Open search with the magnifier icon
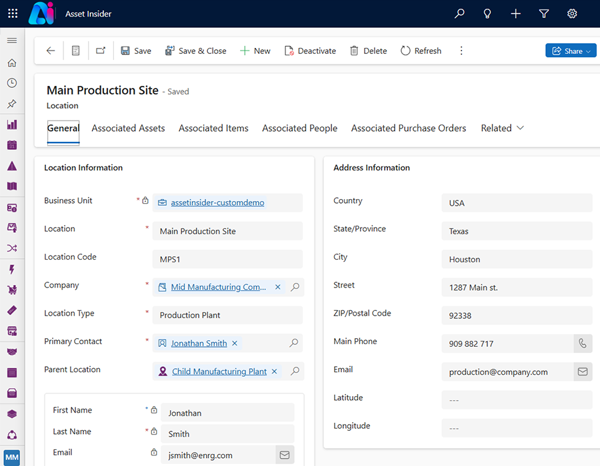This screenshot has width=600, height=466. pos(459,14)
